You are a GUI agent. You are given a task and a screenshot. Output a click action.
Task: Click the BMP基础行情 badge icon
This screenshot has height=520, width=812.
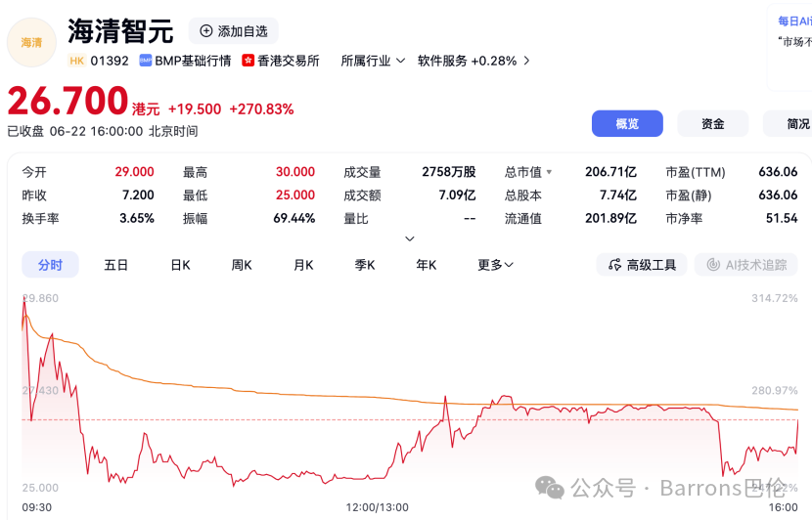click(x=145, y=61)
